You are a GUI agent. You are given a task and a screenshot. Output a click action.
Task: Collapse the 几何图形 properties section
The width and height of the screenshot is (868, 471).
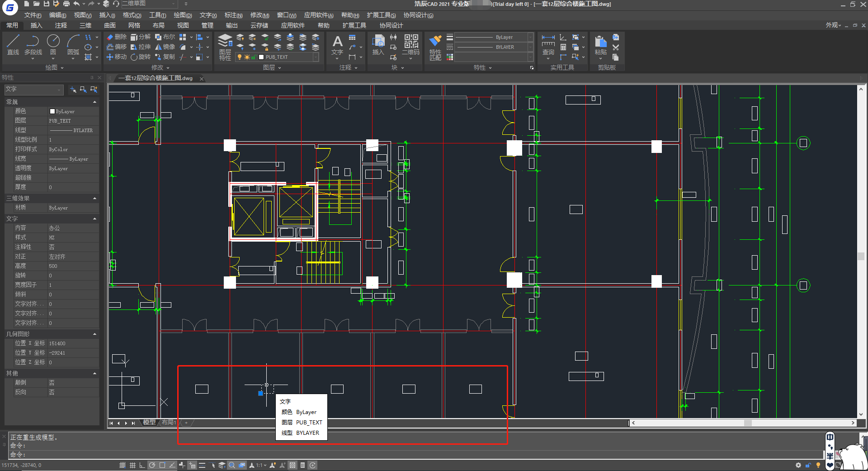pyautogui.click(x=94, y=334)
